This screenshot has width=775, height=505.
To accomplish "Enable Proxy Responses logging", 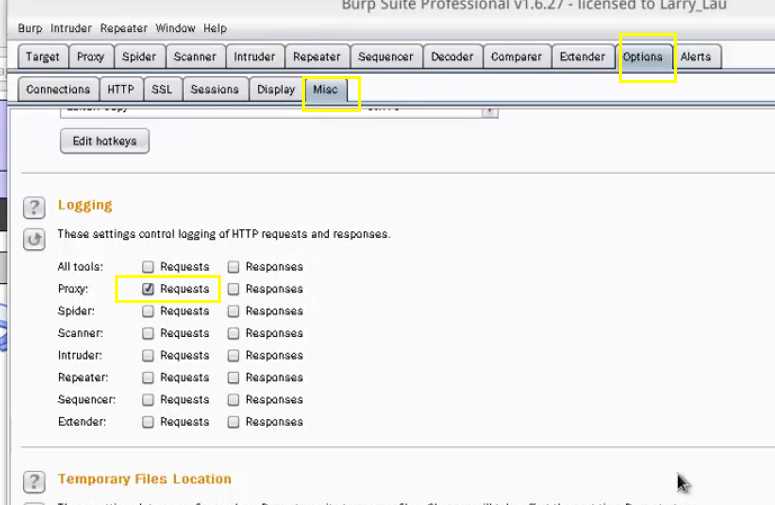I will click(x=233, y=289).
